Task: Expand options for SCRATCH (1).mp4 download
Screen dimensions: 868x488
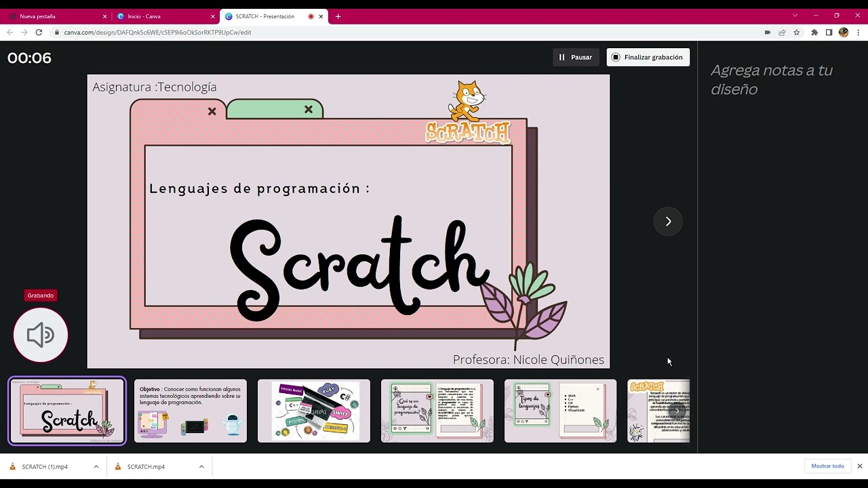Action: (x=96, y=466)
